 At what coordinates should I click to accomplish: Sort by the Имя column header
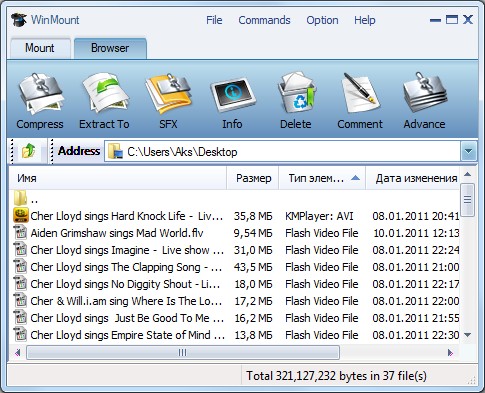[x=118, y=178]
